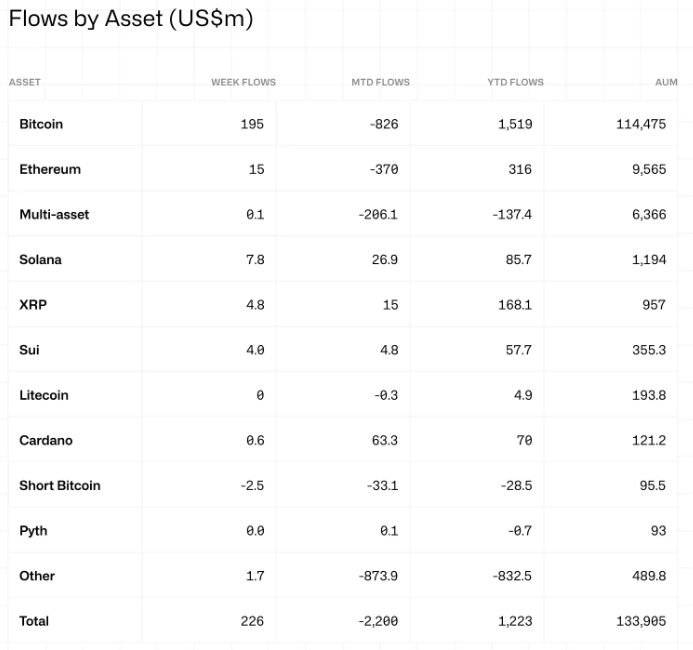The image size is (693, 650).
Task: Click the XRP asset name
Action: [x=33, y=304]
